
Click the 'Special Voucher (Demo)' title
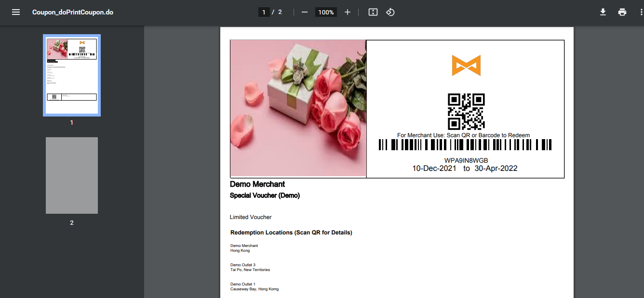click(265, 195)
